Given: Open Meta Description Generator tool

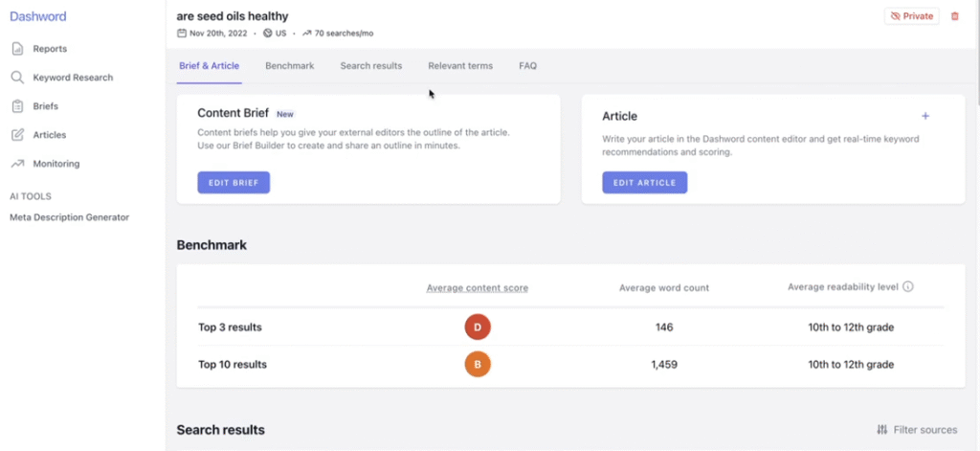Looking at the screenshot, I should [69, 217].
